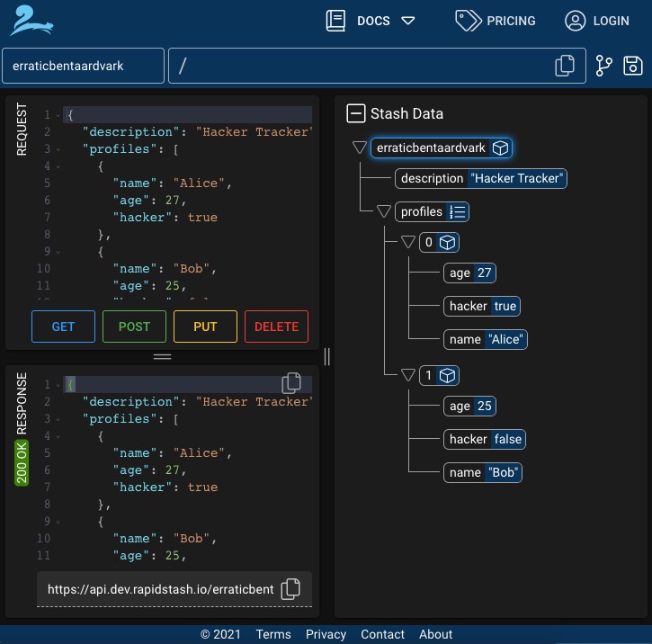652x644 pixels.
Task: Click the save disk icon
Action: (632, 66)
